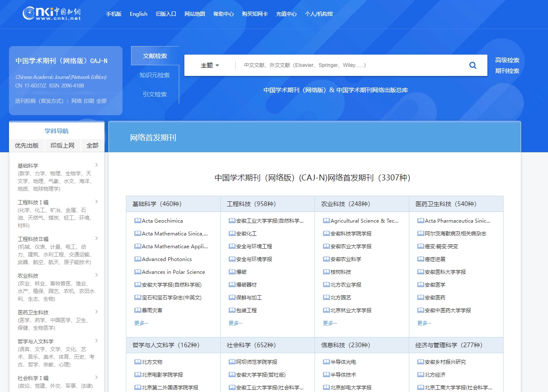
Task: Select the 全部 navigation tab
Action: pos(93,145)
